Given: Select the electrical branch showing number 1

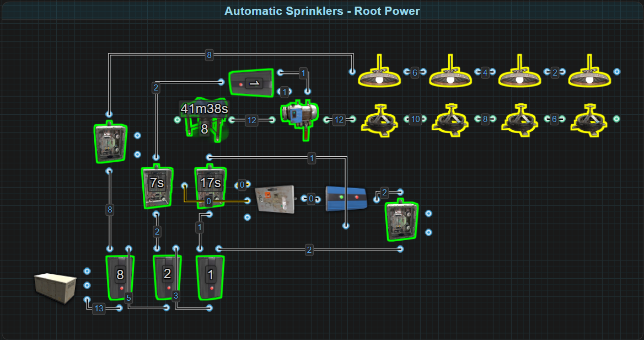Looking at the screenshot, I should click(210, 278).
